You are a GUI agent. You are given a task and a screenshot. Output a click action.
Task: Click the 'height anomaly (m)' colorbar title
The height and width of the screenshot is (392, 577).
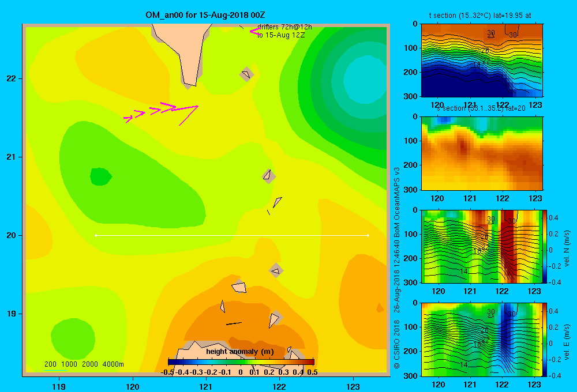pyautogui.click(x=240, y=352)
